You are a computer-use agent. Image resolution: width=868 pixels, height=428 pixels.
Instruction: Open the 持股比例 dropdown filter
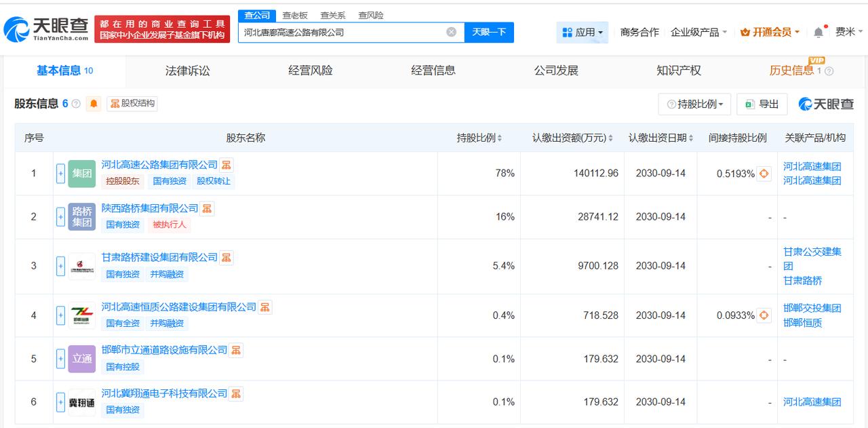coord(694,104)
